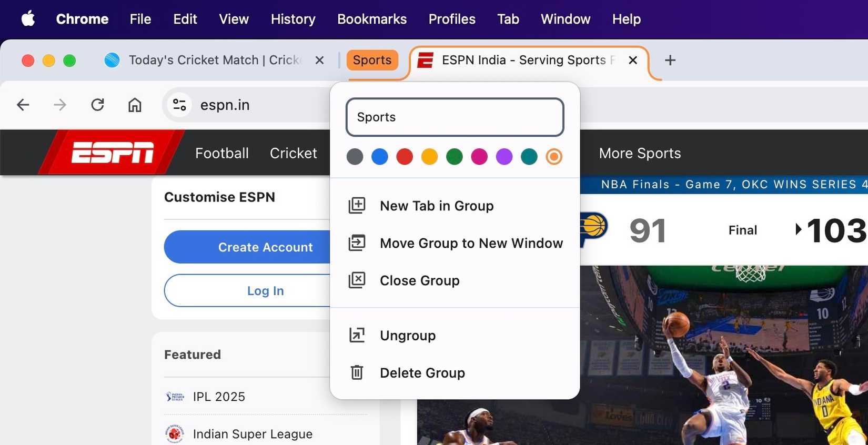Image resolution: width=868 pixels, height=445 pixels.
Task: View site information for espn.in
Action: coord(179,105)
